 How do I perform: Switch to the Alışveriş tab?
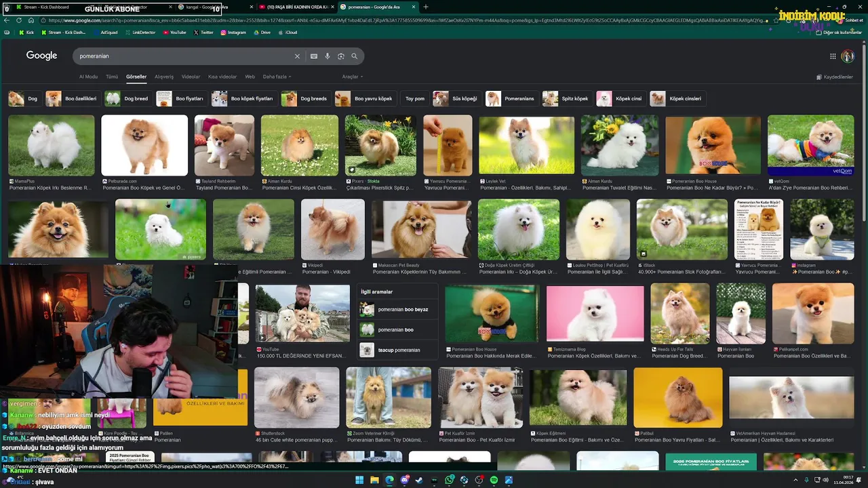164,77
